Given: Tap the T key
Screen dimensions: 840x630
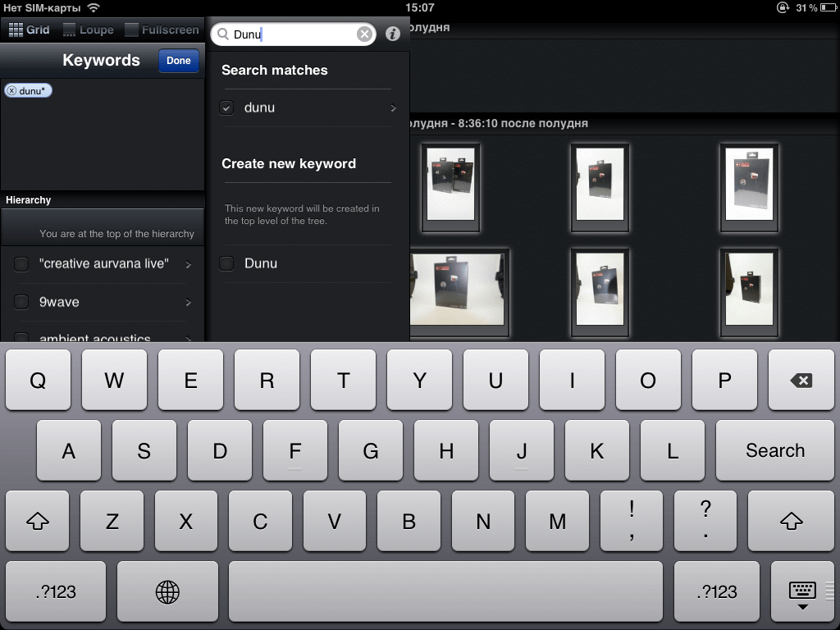Looking at the screenshot, I should (x=344, y=380).
